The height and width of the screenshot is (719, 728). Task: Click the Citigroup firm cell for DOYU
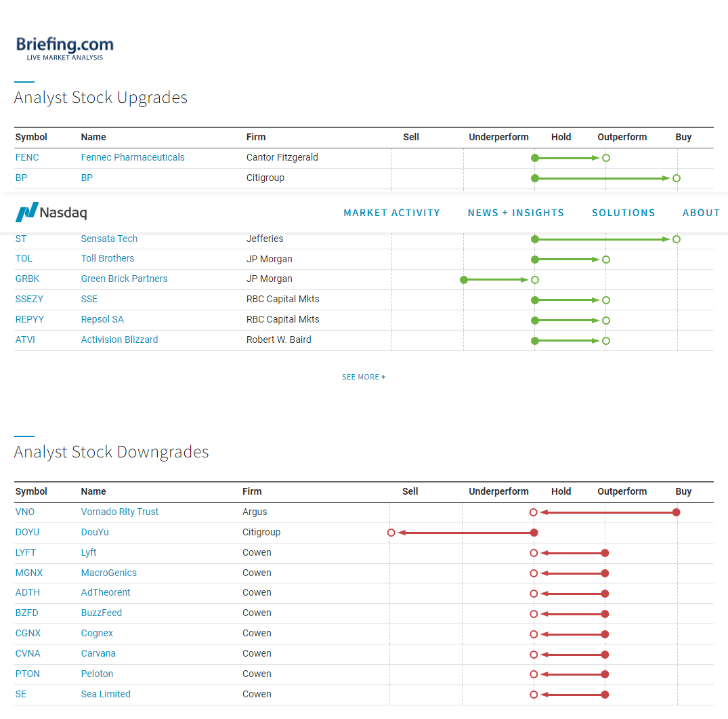261,532
